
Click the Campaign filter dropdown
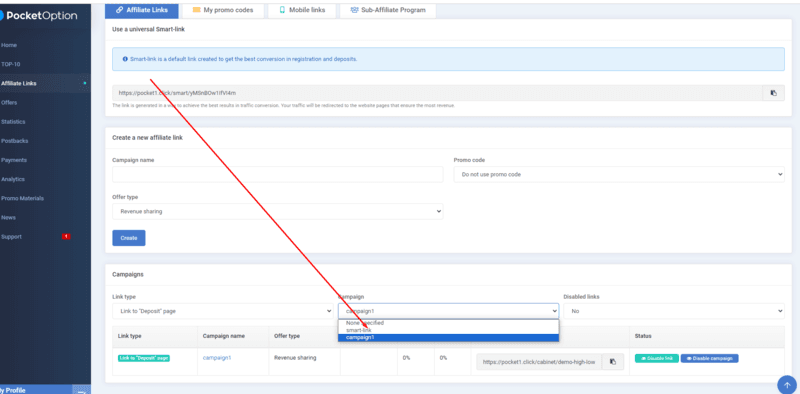tap(448, 311)
